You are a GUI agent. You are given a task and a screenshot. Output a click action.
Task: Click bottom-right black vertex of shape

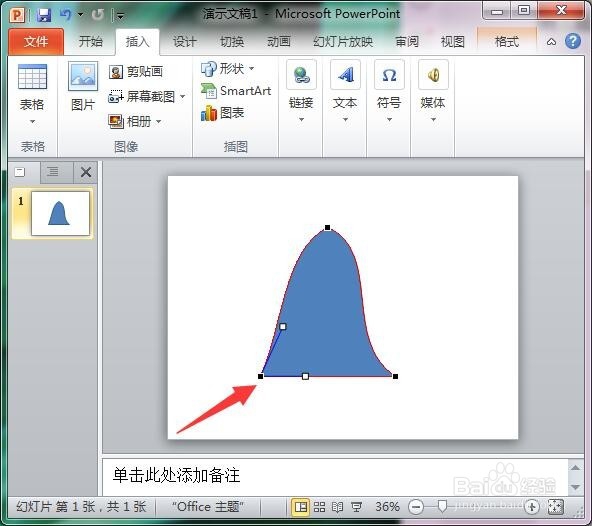(x=395, y=376)
